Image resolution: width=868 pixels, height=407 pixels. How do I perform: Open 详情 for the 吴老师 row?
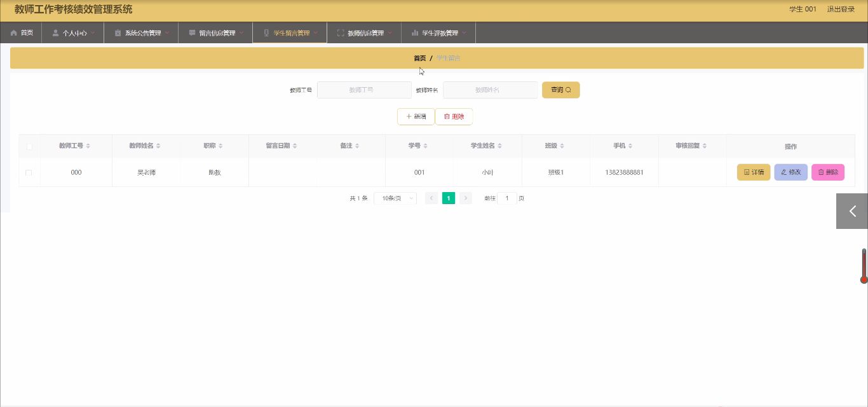point(754,172)
